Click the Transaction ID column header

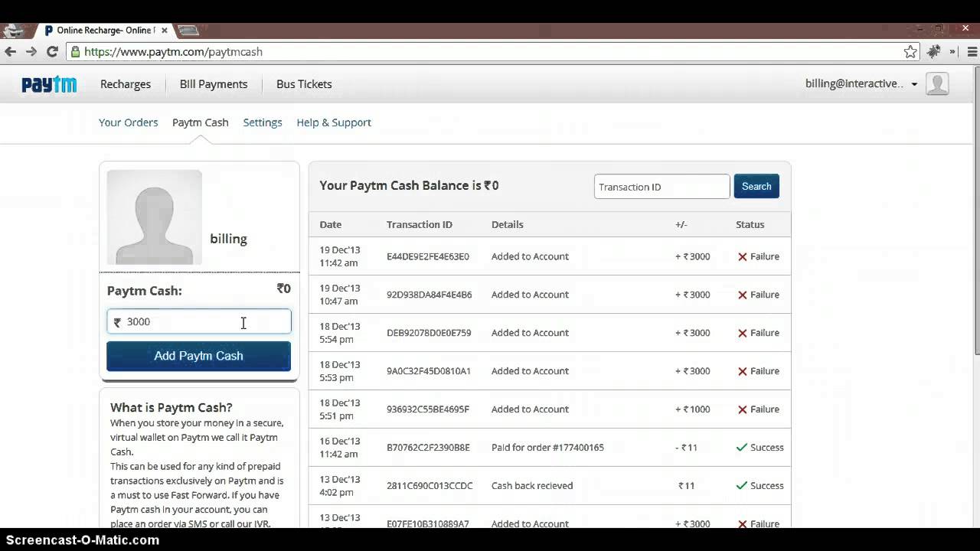pos(420,224)
